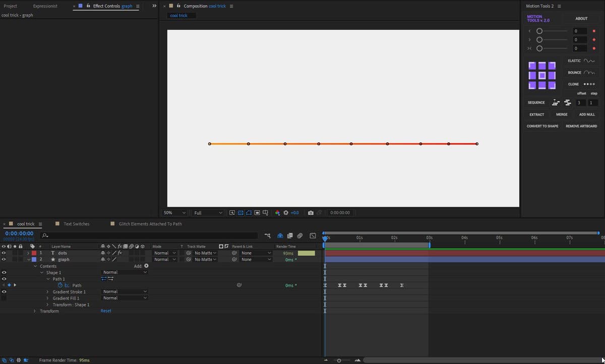Hide the graph layer visibility eye
The width and height of the screenshot is (605, 364).
pos(4,260)
